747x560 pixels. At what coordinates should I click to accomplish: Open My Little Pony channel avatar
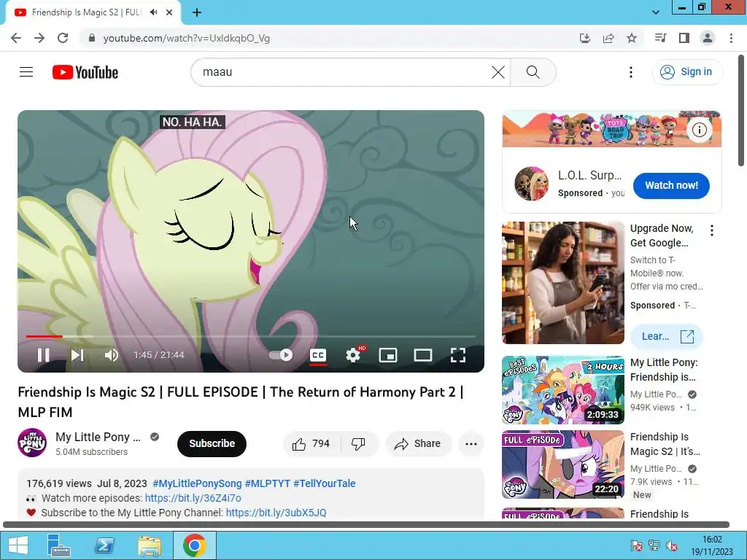(x=32, y=443)
